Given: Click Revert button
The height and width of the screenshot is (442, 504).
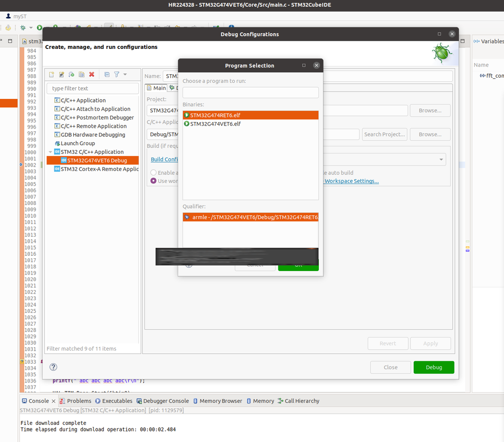Looking at the screenshot, I should 388,344.
